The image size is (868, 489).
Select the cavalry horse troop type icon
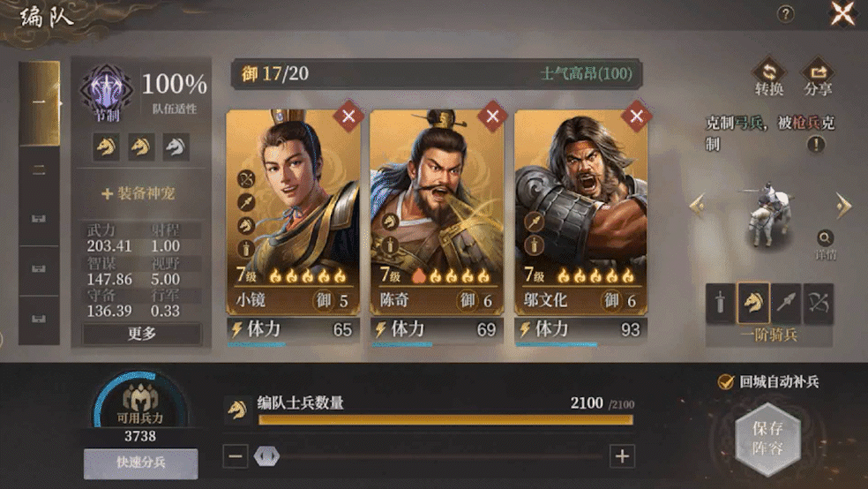[x=752, y=303]
